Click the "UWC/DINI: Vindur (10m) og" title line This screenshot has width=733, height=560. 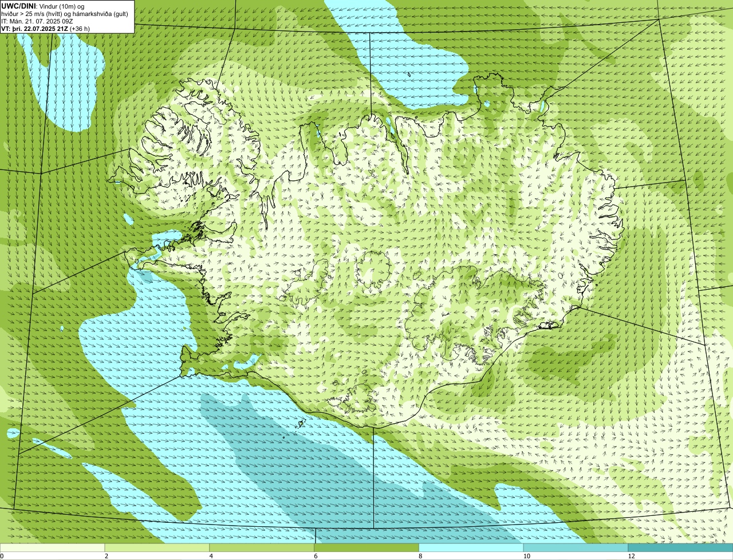[43, 6]
